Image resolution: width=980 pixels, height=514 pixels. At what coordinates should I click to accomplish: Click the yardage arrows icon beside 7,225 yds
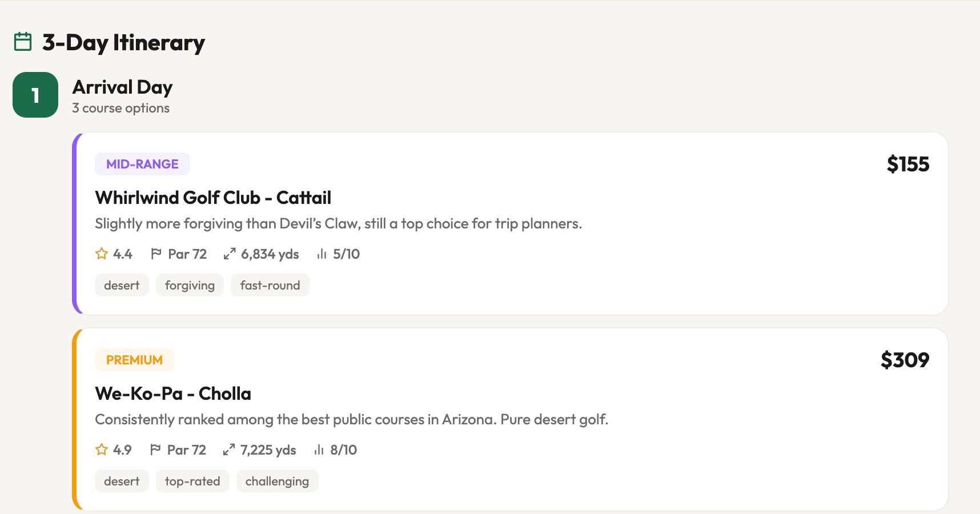(x=229, y=449)
